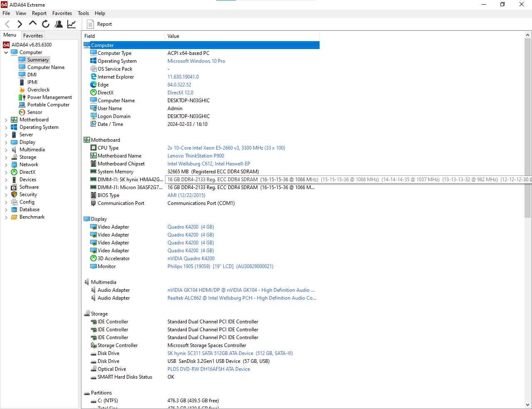Click the Lenovo ThinkStation P900 link
Viewport: 532px width, 409px height.
click(x=196, y=156)
